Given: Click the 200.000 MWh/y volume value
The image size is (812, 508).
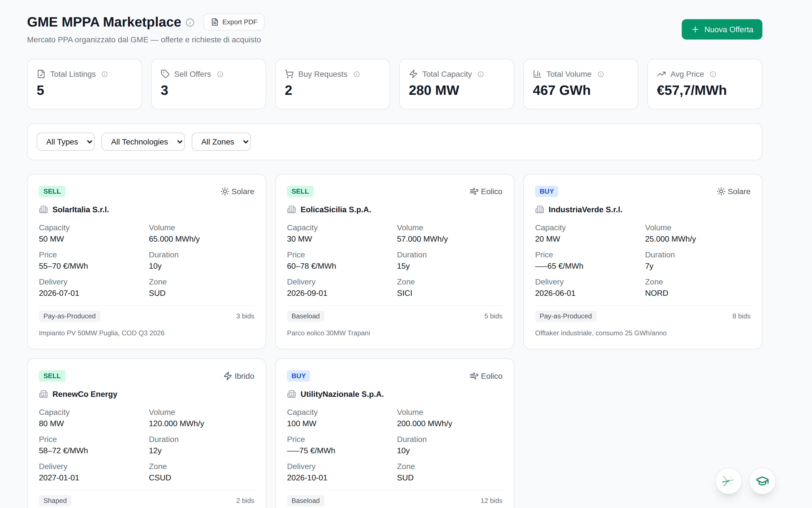Looking at the screenshot, I should pos(424,424).
